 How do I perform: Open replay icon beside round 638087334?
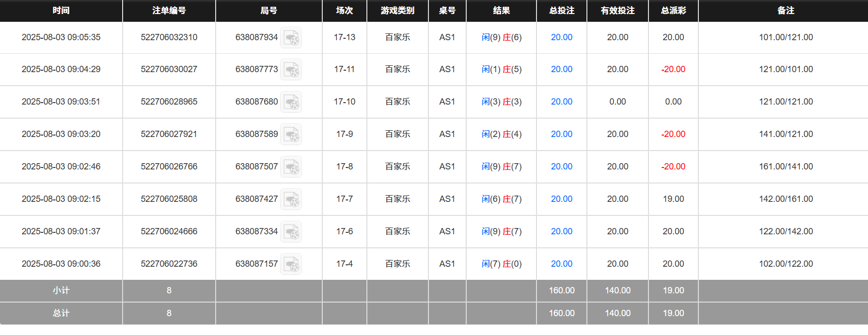pyautogui.click(x=291, y=232)
